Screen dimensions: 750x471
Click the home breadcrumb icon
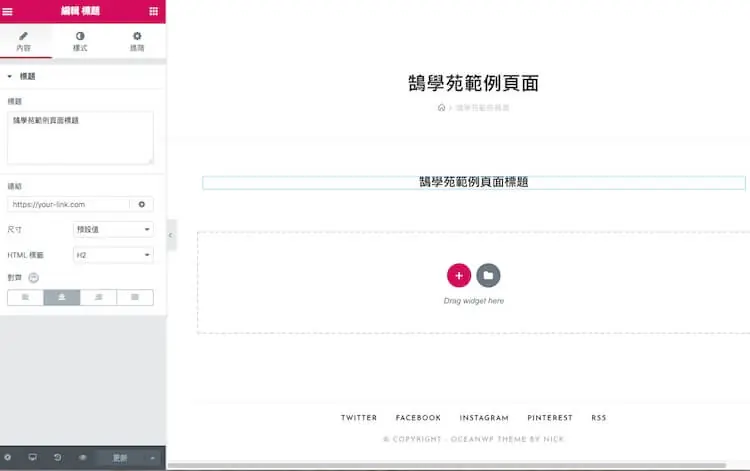click(441, 108)
